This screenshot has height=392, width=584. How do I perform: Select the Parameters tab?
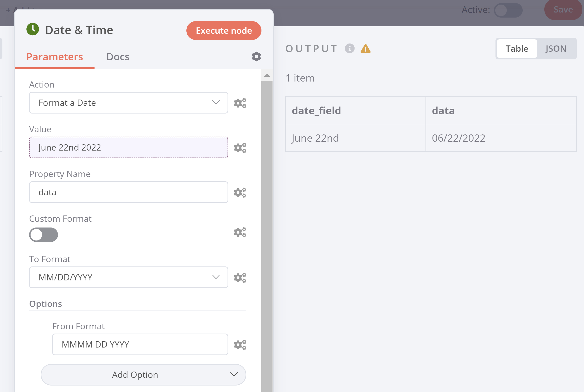point(55,57)
